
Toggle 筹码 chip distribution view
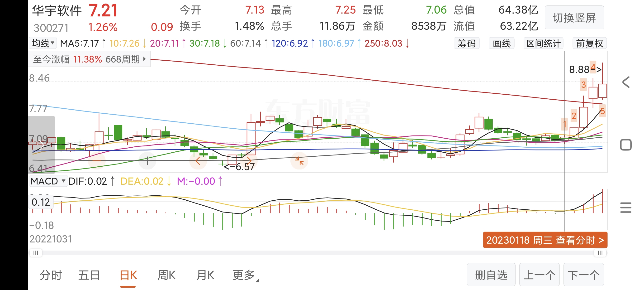click(467, 43)
